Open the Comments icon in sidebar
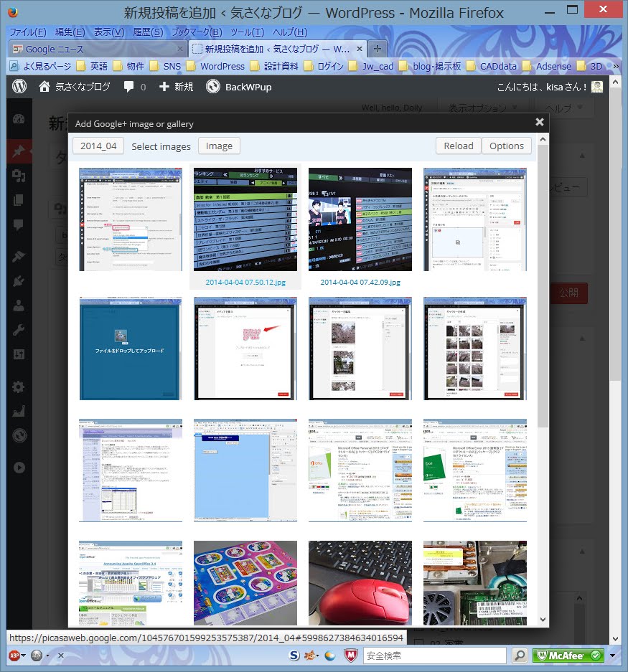The height and width of the screenshot is (672, 628). (x=19, y=224)
